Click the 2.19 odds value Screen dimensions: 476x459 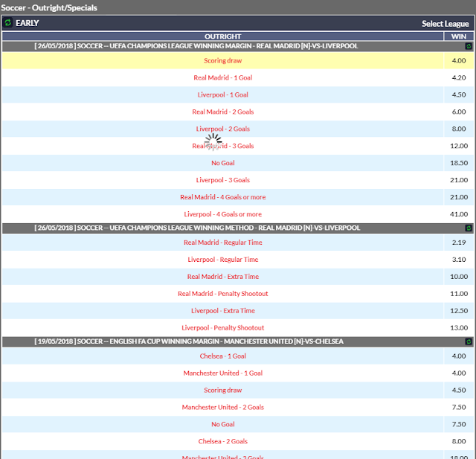[x=459, y=243]
